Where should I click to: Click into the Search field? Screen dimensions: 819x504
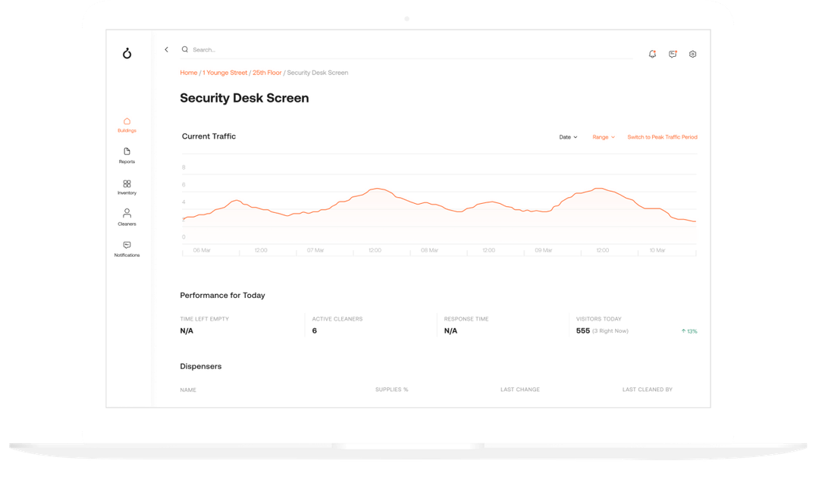(406, 49)
